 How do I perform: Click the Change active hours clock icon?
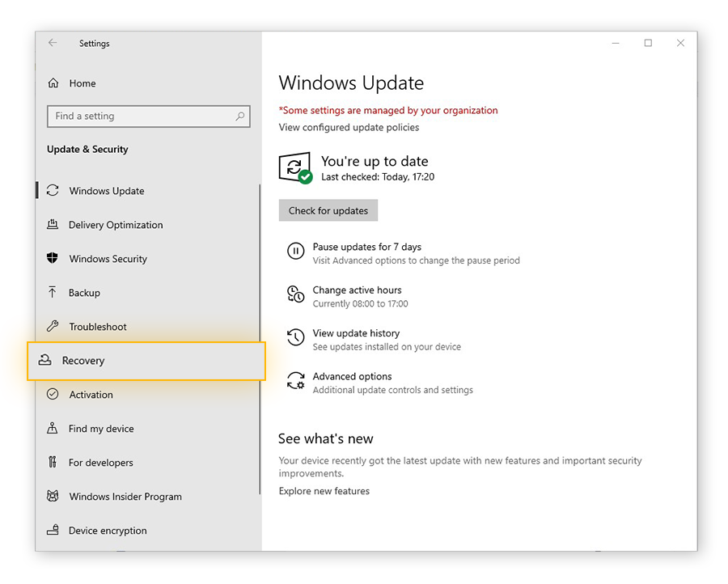click(296, 295)
